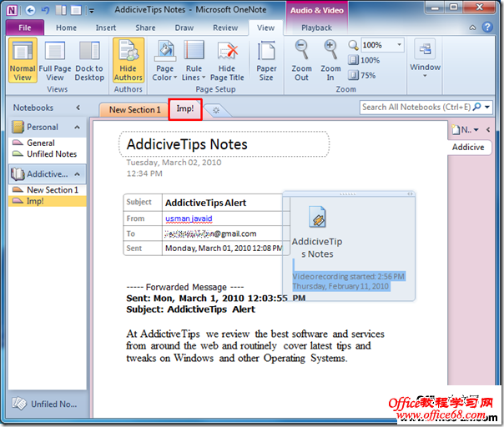Open the Window dropdown menu
Viewport: 504px width, 427px height.
pyautogui.click(x=425, y=59)
